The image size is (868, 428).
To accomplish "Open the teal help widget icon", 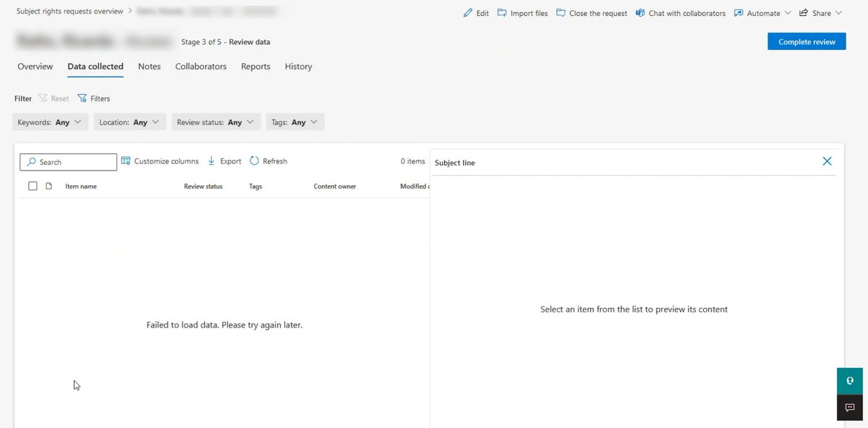I will click(x=851, y=381).
